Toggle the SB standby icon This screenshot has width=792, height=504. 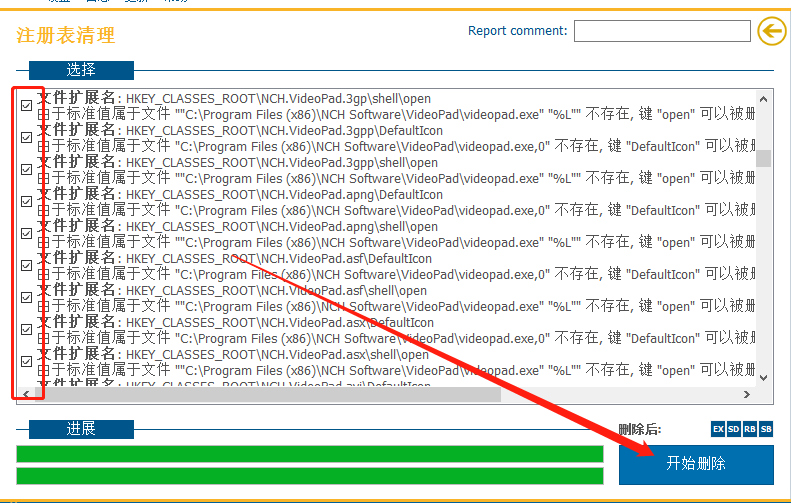(x=766, y=429)
